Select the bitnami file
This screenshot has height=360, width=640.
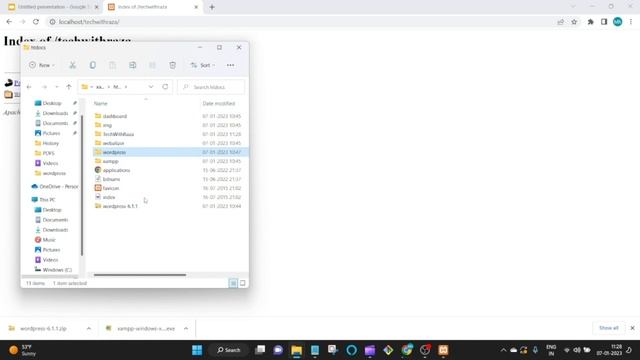(111, 179)
